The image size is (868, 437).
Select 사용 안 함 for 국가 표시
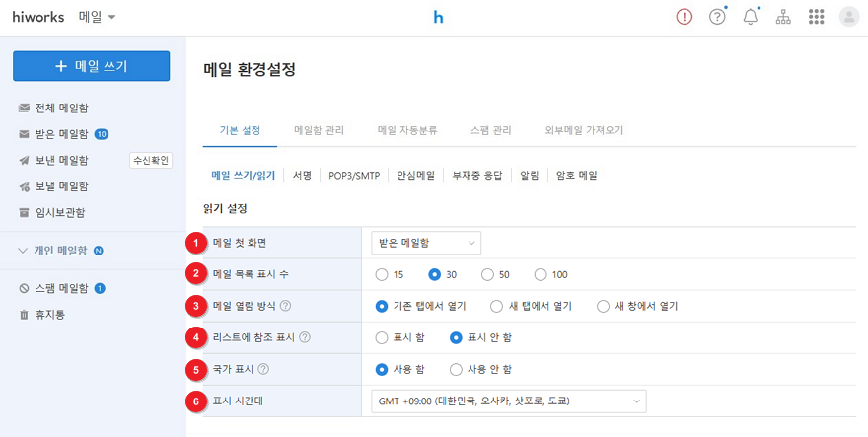coord(456,369)
